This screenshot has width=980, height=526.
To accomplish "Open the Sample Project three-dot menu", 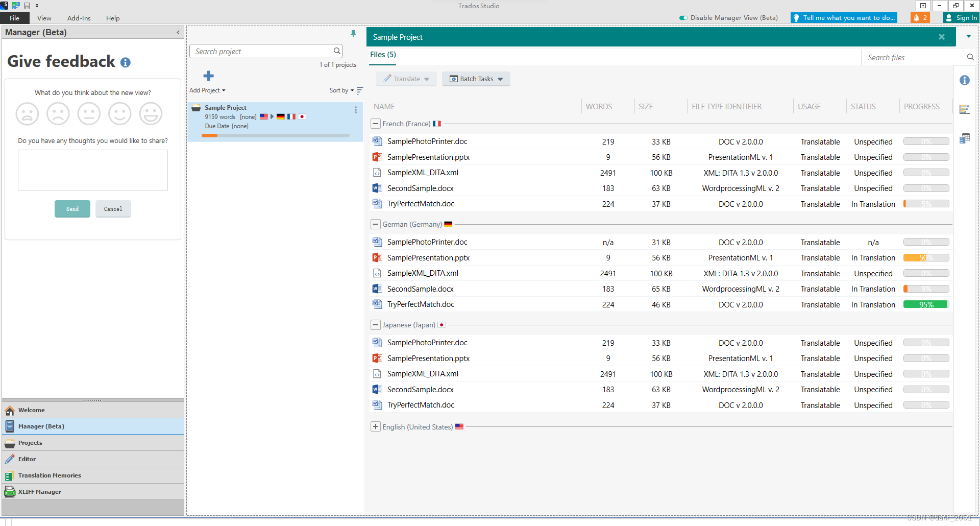I will pyautogui.click(x=355, y=110).
